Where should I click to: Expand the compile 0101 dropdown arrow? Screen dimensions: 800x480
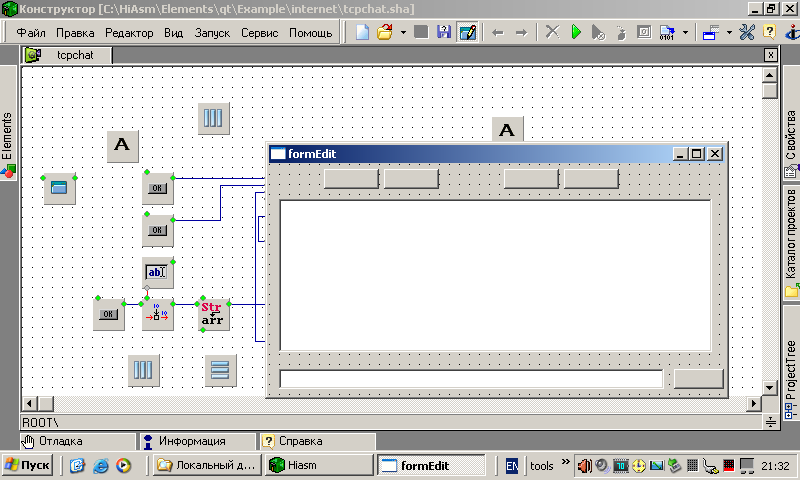coord(685,32)
